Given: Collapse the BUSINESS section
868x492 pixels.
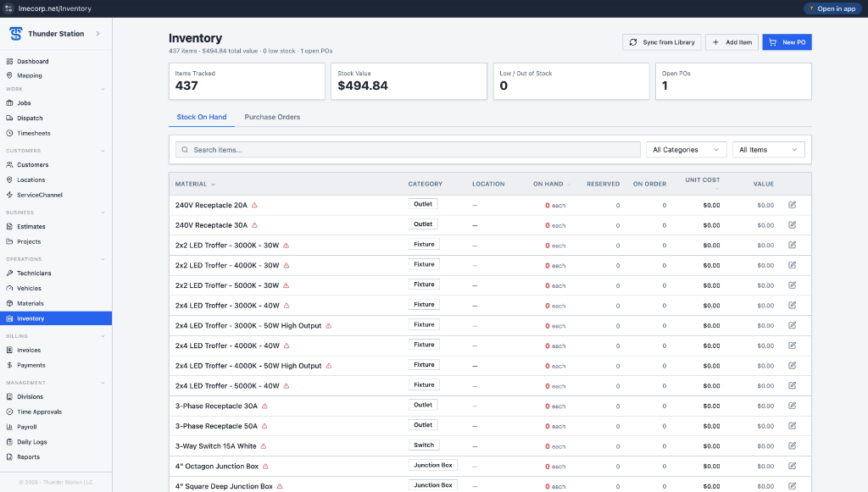Looking at the screenshot, I should point(103,213).
